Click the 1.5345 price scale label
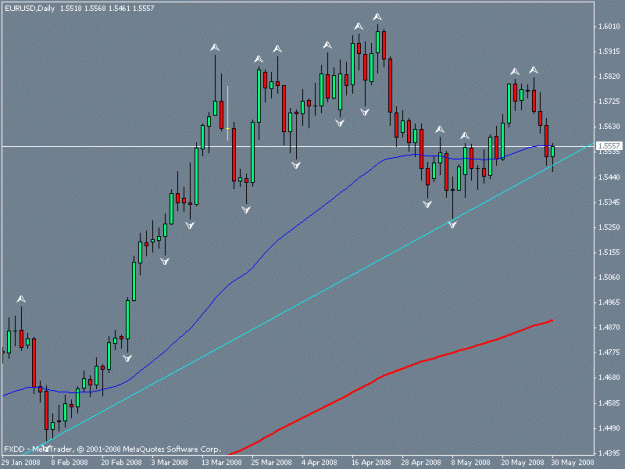 [609, 202]
